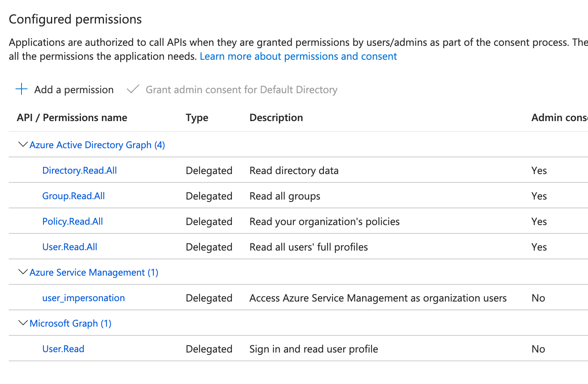Click the Configured permissions heading
The width and height of the screenshot is (588, 384).
tap(75, 19)
